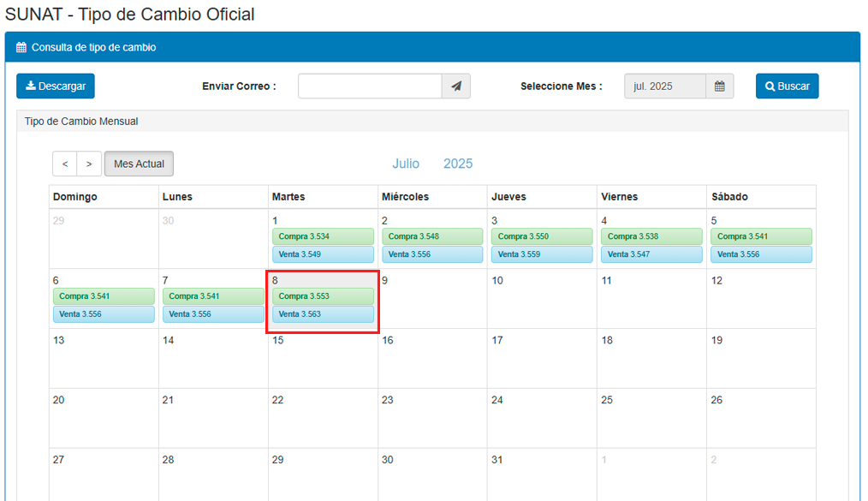Open the month picker calendar icon

[720, 86]
